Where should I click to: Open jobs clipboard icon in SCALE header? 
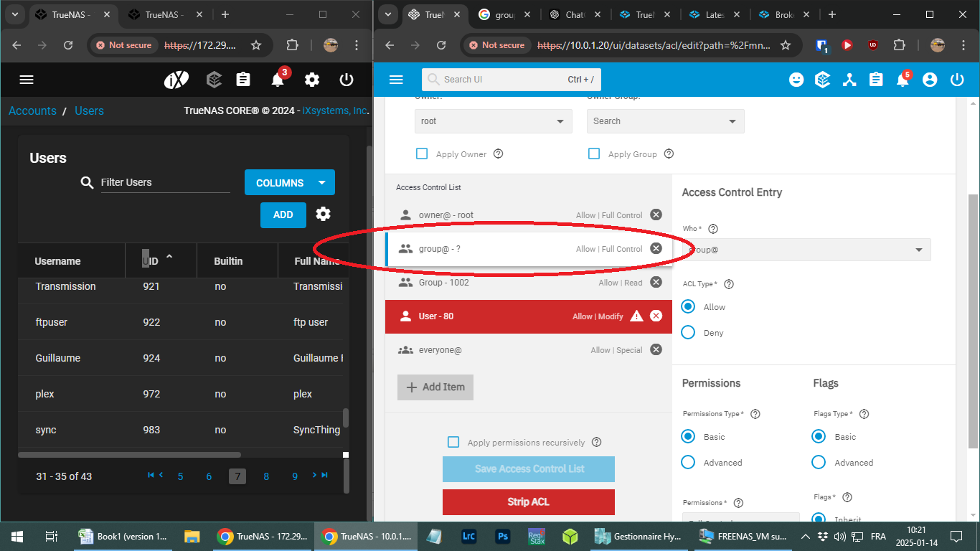(876, 80)
